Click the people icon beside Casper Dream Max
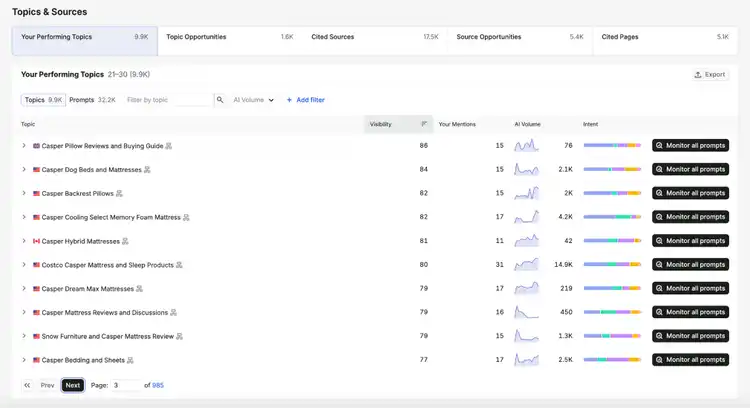 [x=139, y=289]
